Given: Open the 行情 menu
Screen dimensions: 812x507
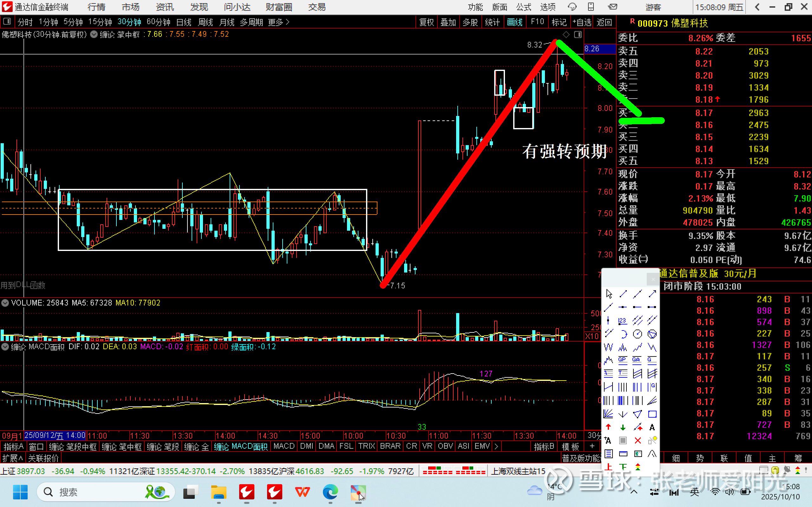Looking at the screenshot, I should 96,7.
